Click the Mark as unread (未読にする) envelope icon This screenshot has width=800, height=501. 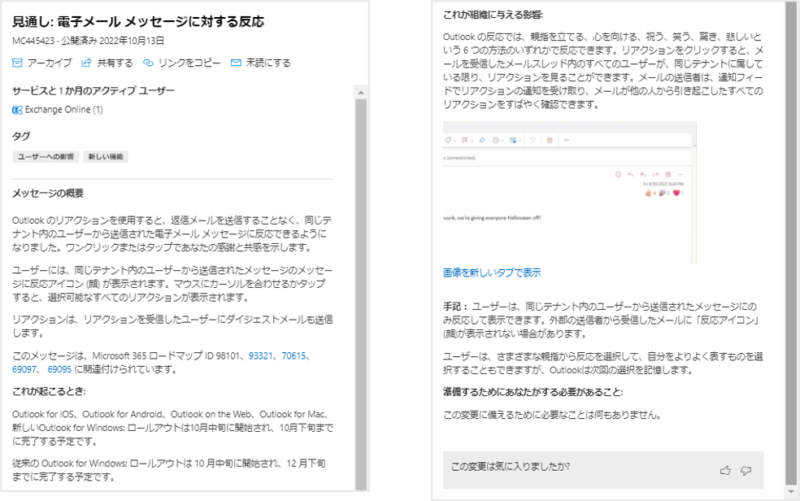(236, 62)
